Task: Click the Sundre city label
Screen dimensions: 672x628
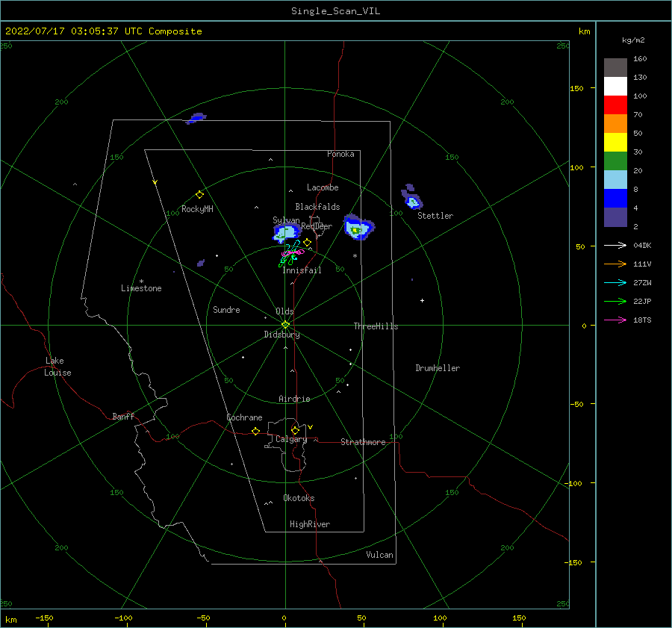Action: coord(226,309)
